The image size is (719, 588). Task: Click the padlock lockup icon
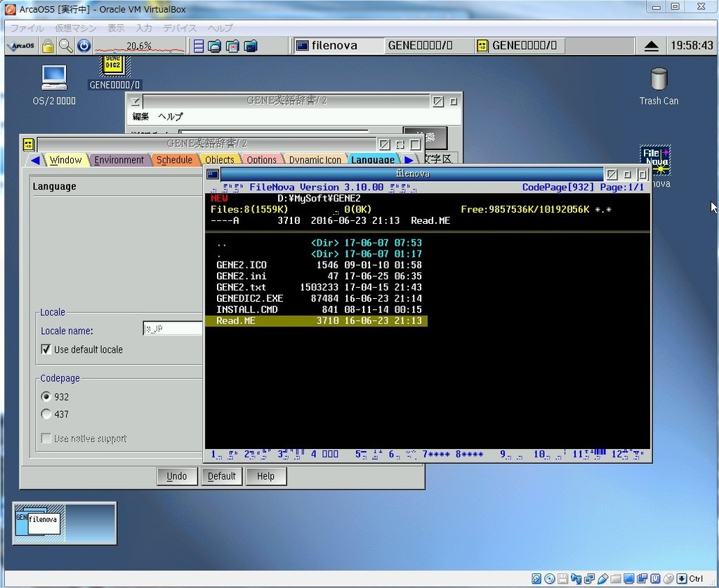(48, 46)
